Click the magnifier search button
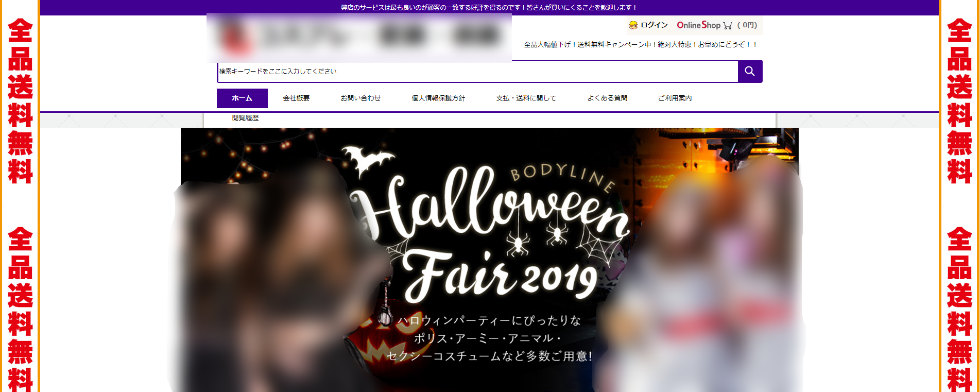 tap(750, 72)
